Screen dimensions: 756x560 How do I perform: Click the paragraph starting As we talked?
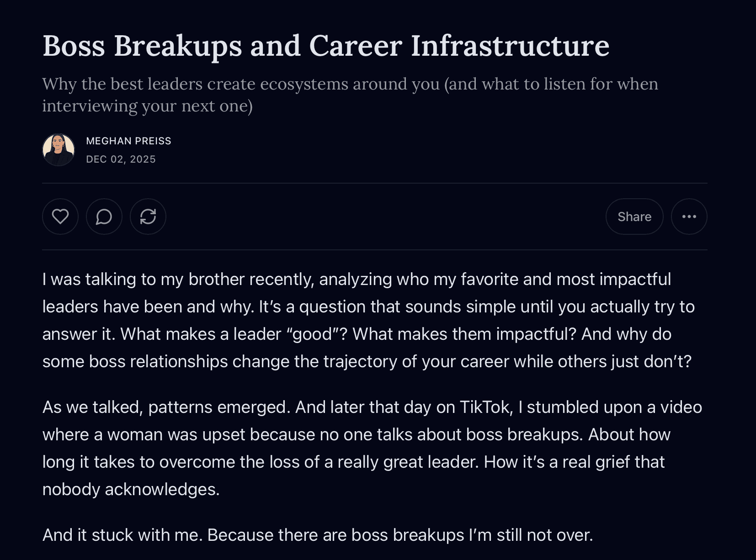(x=372, y=448)
